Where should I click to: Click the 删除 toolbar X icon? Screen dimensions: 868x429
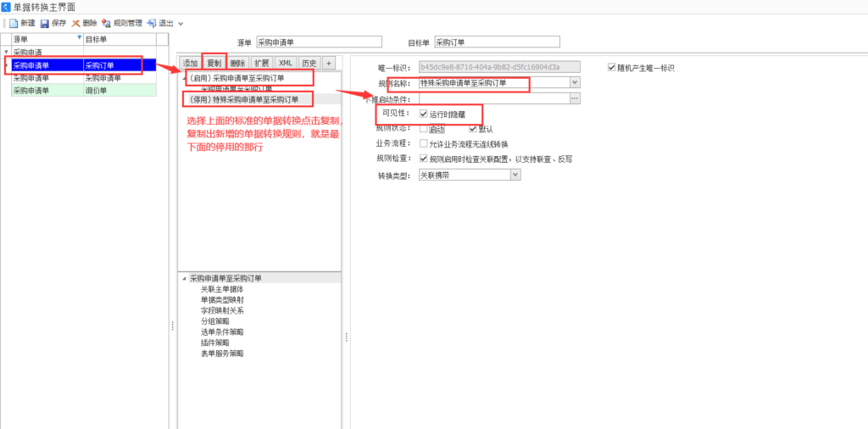[75, 23]
